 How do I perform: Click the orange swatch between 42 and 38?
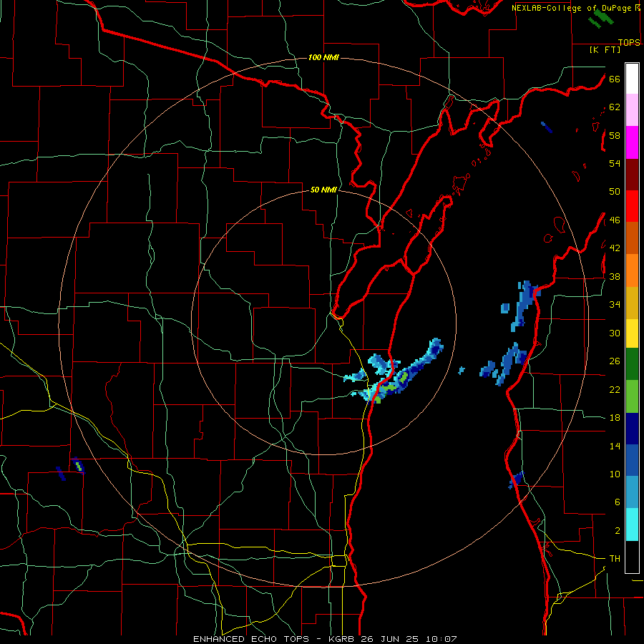pos(632,270)
